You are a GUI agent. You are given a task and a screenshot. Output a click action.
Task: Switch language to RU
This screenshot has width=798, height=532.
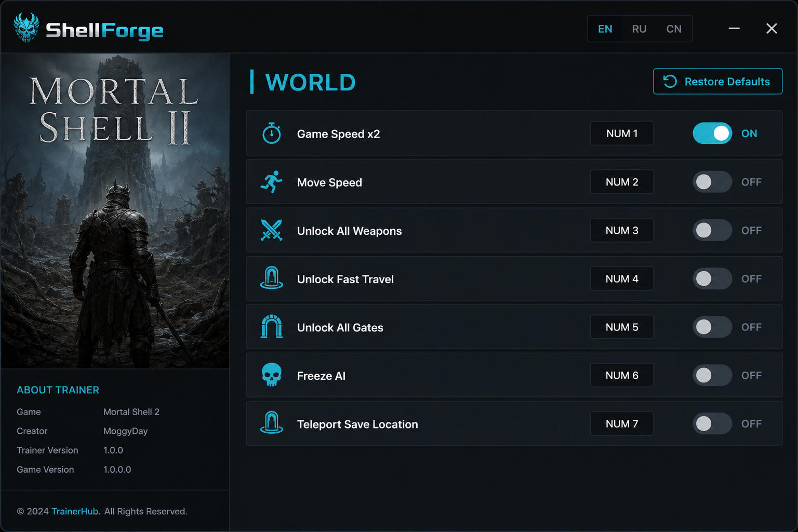tap(640, 29)
